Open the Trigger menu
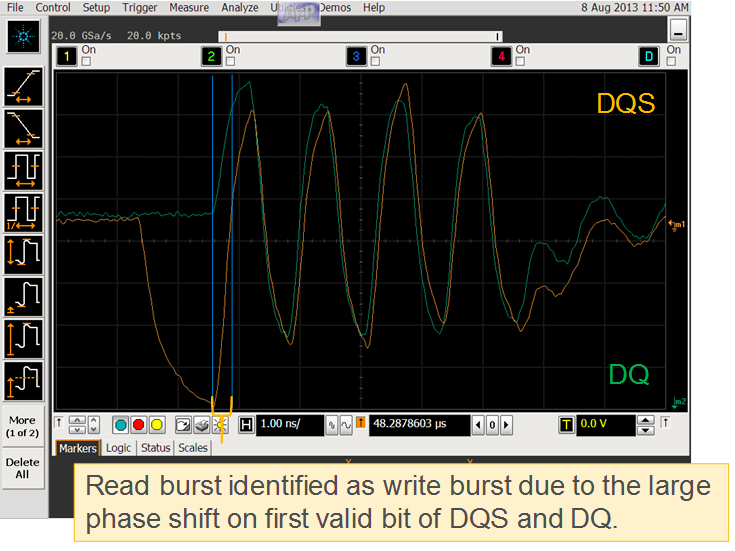Image resolution: width=735 pixels, height=551 pixels. pyautogui.click(x=139, y=7)
